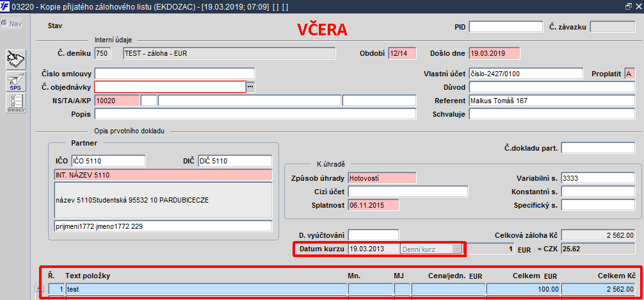
Task: Click the Důvod field
Action: [552, 87]
